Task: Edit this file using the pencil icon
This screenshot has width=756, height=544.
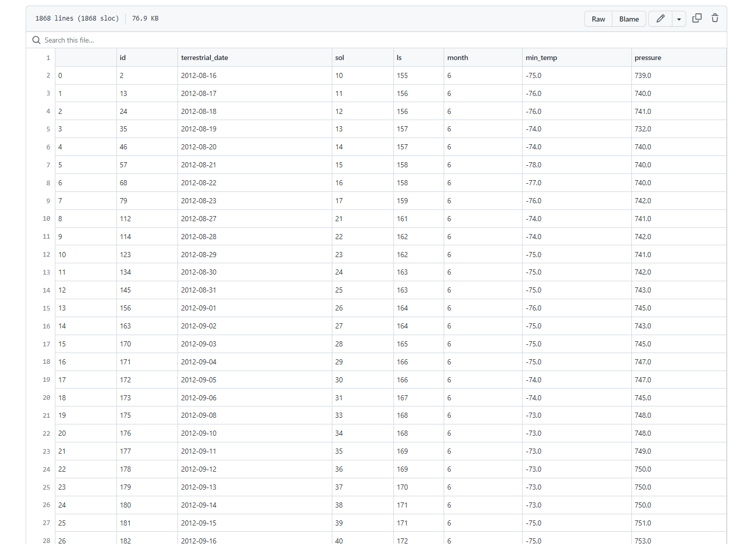Action: tap(660, 18)
